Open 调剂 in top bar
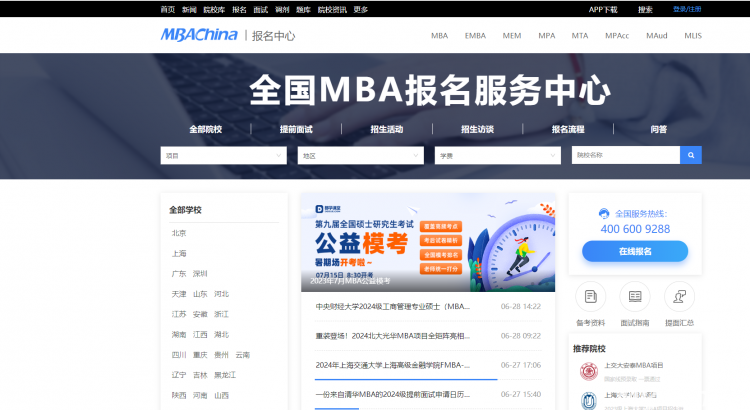Viewport: 750px width, 410px height. click(x=282, y=10)
